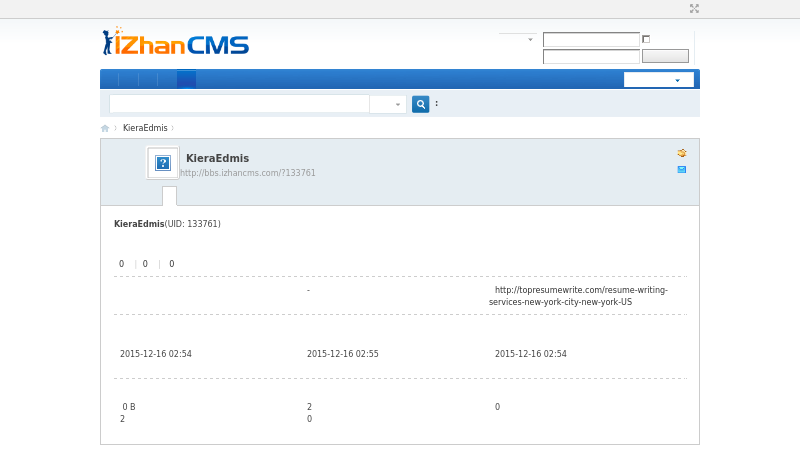This screenshot has width=800, height=456.
Task: Open the bbs.izhancms.com/?133761 profile URL
Action: 248,173
